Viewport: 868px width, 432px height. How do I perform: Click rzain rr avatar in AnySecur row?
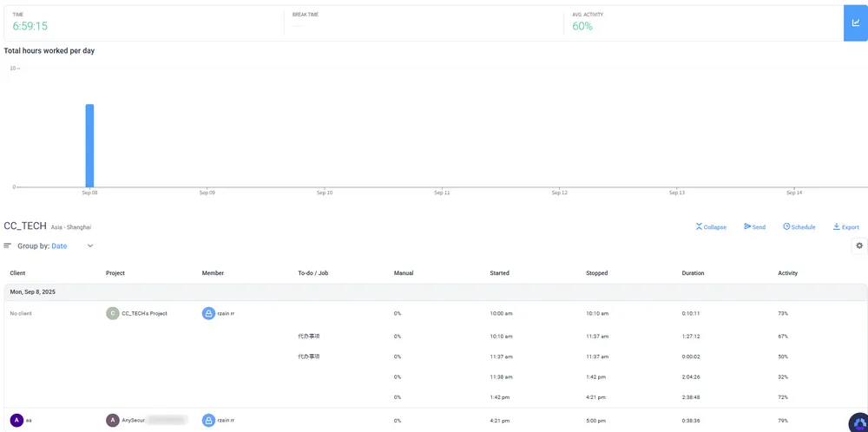208,421
